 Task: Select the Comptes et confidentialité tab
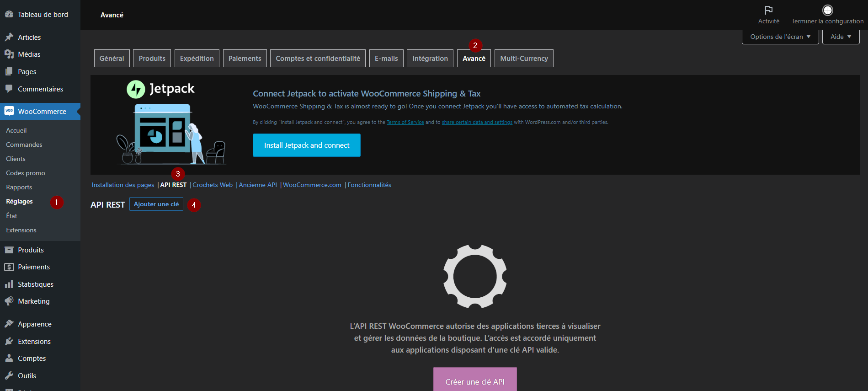point(318,58)
